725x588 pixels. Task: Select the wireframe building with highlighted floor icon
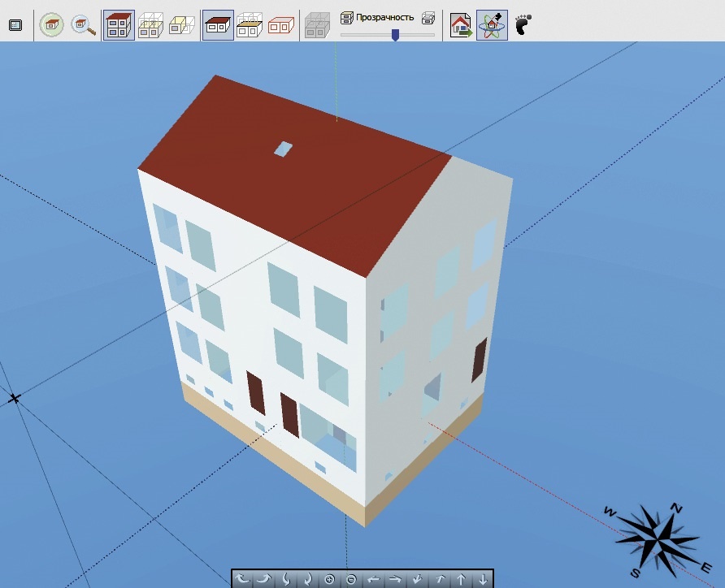click(150, 25)
